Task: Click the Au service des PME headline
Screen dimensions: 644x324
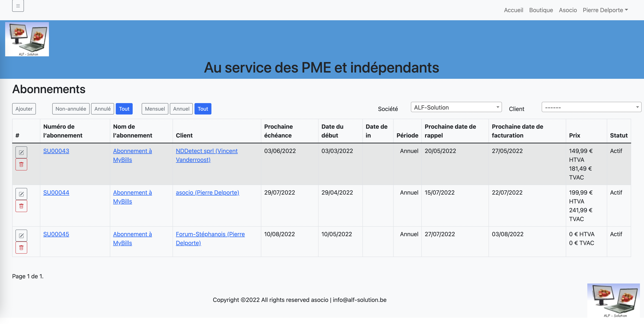Action: coord(321,67)
